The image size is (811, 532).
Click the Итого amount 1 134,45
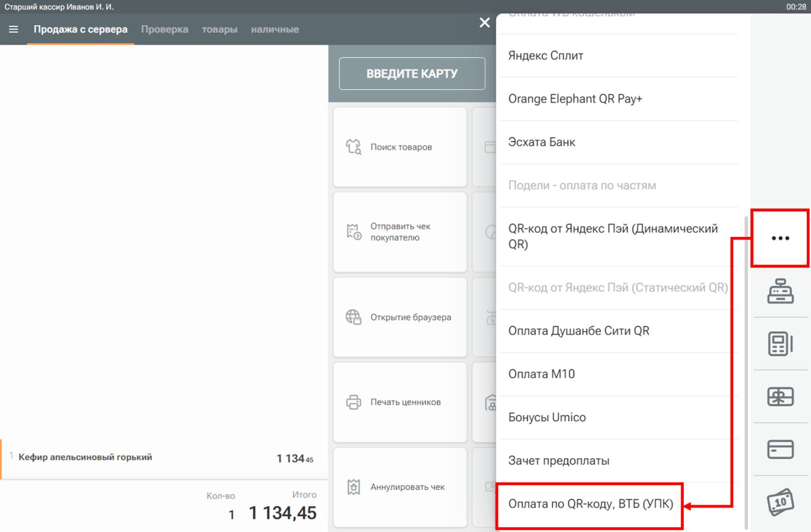click(x=282, y=513)
